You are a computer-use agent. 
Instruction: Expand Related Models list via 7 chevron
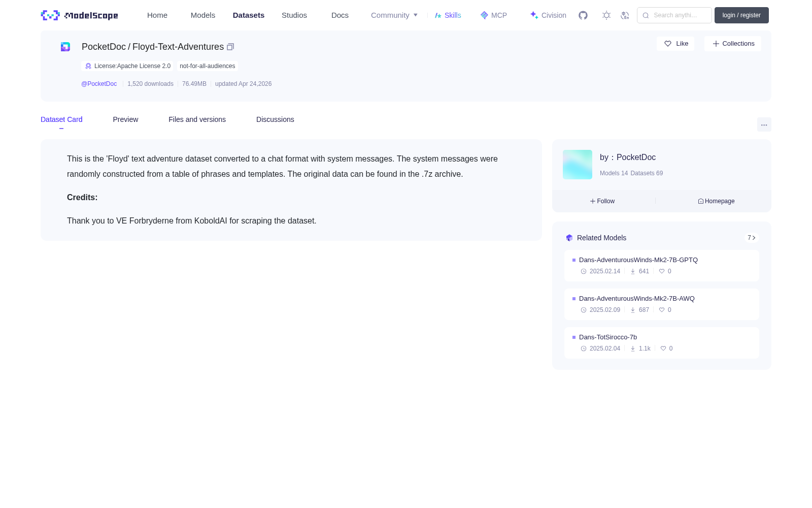tap(752, 238)
